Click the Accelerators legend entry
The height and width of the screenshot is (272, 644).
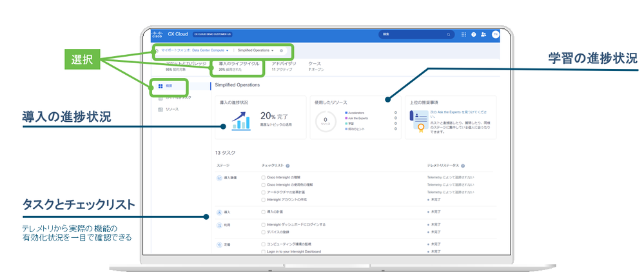(x=355, y=113)
